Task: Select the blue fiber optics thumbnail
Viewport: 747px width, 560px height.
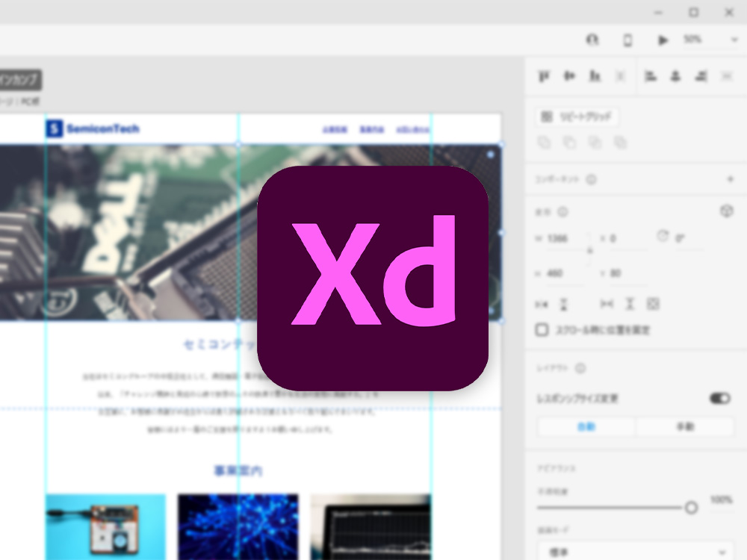Action: pos(238,527)
